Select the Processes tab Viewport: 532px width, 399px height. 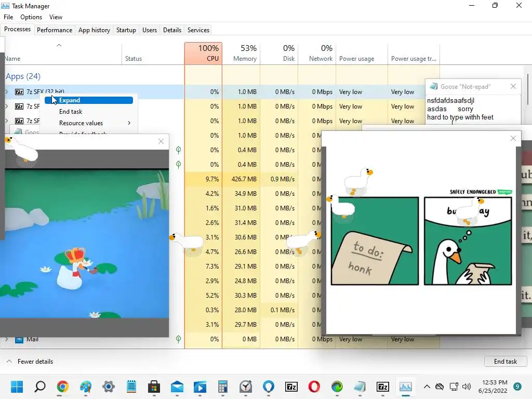(x=17, y=29)
